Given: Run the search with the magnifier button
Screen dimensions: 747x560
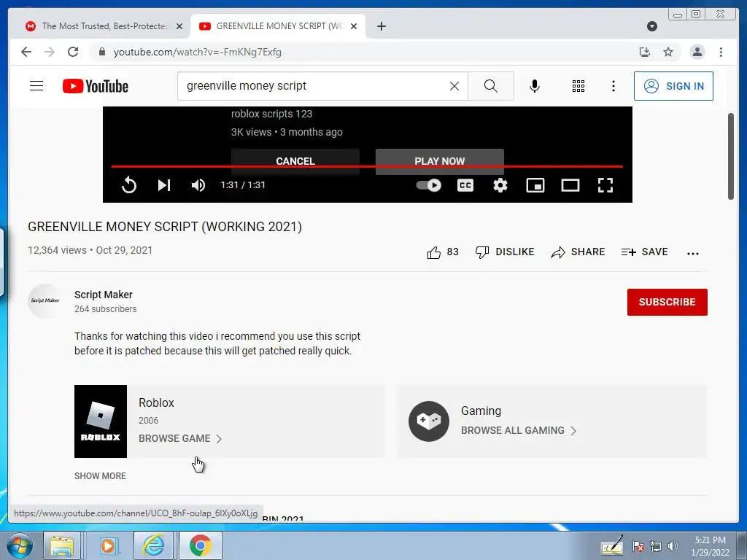Looking at the screenshot, I should [x=491, y=86].
